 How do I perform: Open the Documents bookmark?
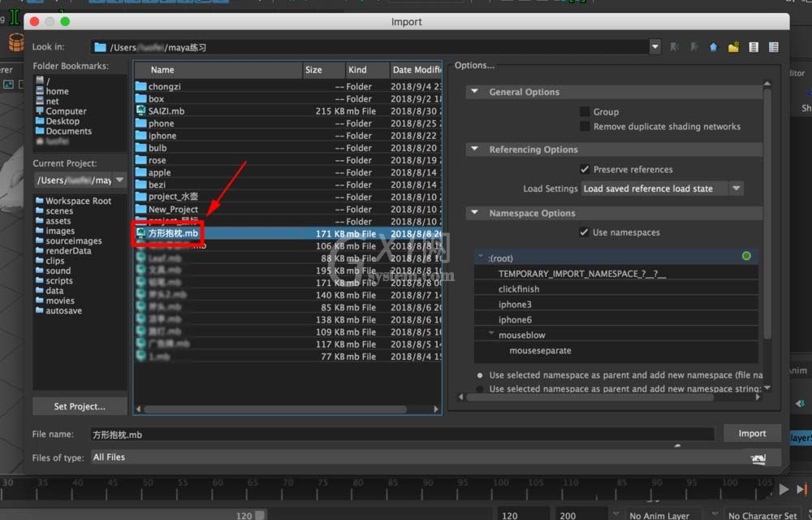[63, 131]
